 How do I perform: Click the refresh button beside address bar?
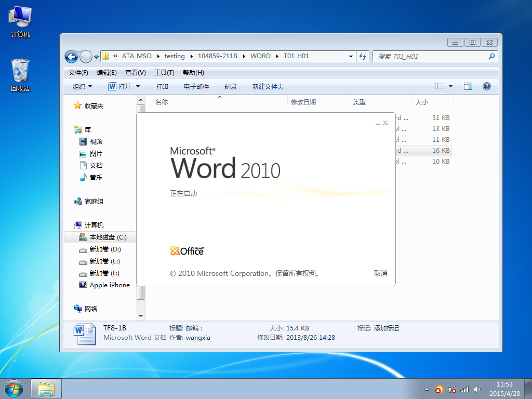pyautogui.click(x=363, y=57)
